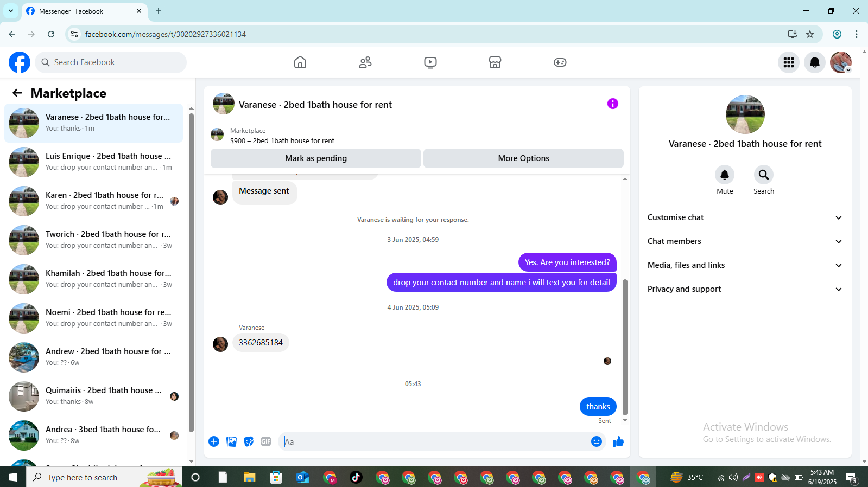Open the Facebook home logo
The width and height of the screenshot is (868, 487).
tap(20, 62)
